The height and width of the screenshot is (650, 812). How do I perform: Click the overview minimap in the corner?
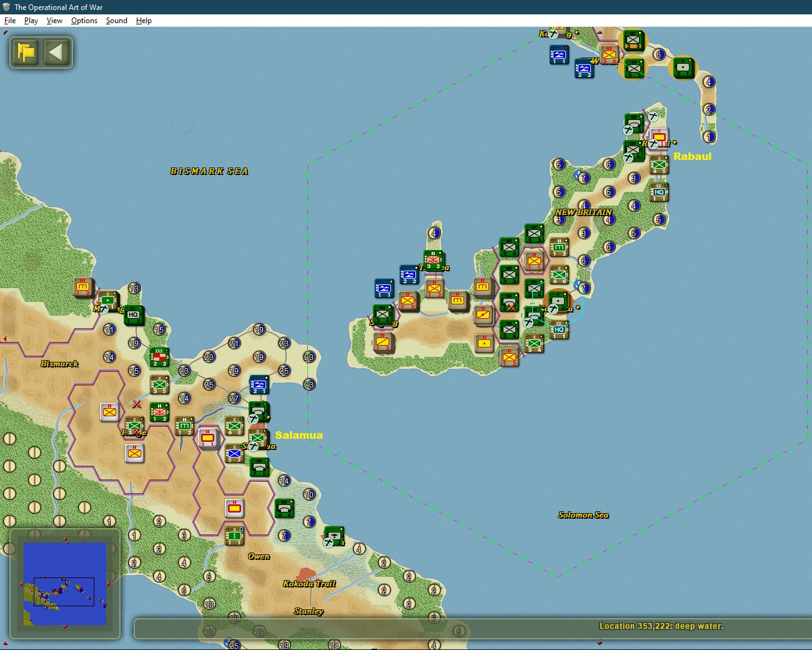(65, 584)
